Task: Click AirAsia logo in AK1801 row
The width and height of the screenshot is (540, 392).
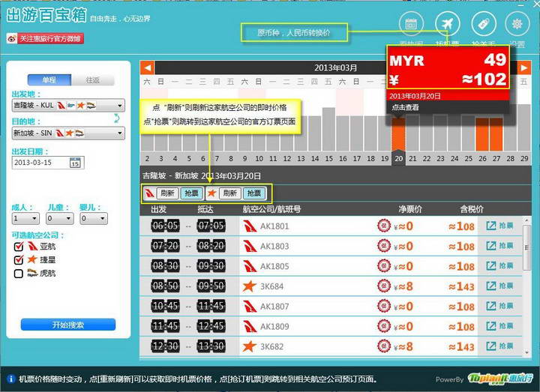Action: (x=250, y=226)
